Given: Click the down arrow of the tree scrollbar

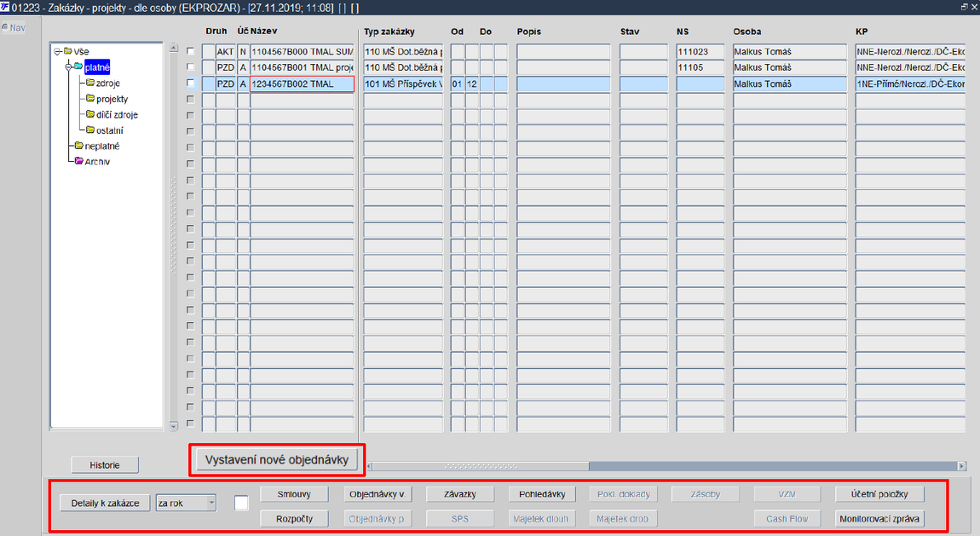Looking at the screenshot, I should tap(174, 426).
